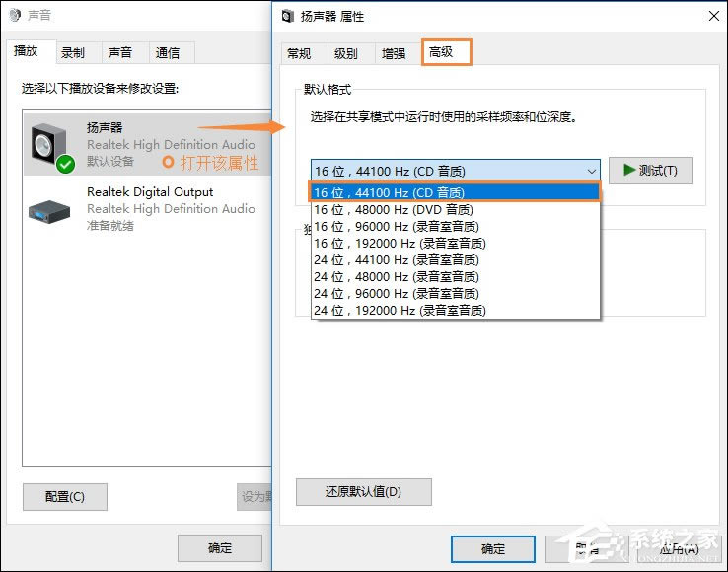Click the 默认设备 status text

[x=110, y=161]
